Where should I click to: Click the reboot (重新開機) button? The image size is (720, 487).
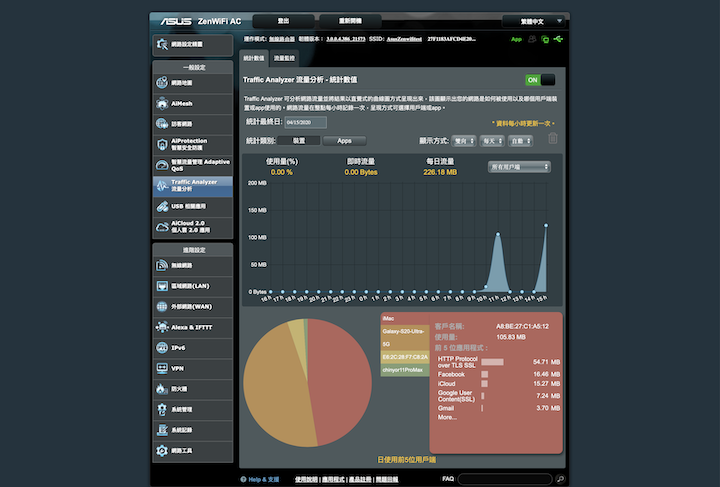tap(350, 21)
